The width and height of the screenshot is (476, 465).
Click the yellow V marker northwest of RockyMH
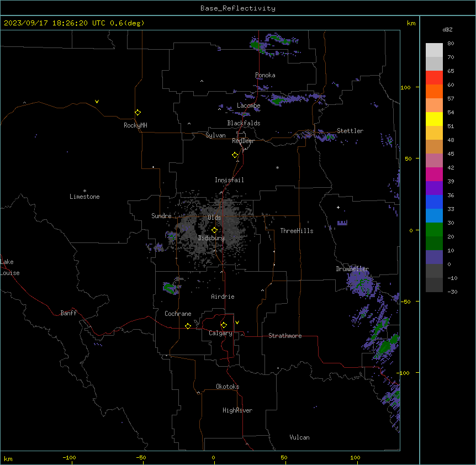(x=97, y=102)
